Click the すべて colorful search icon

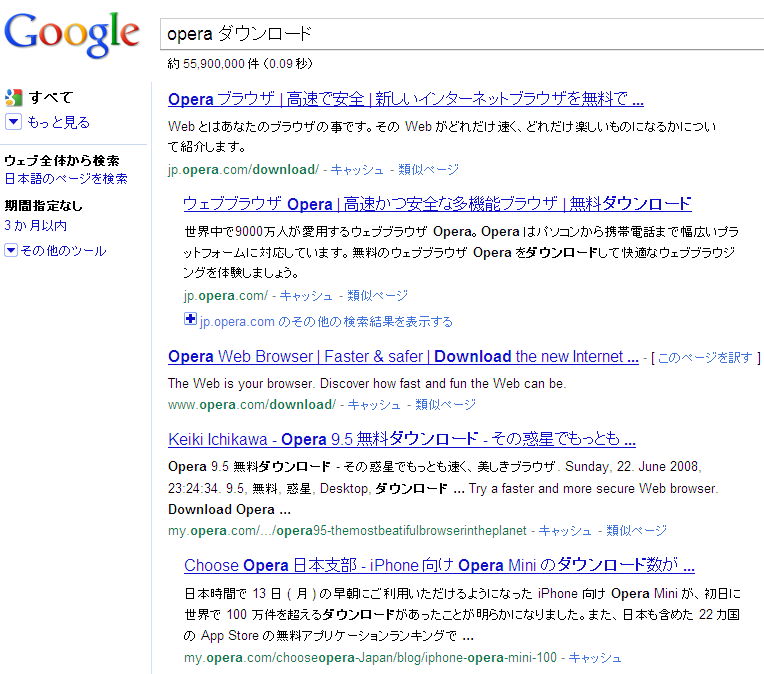point(13,98)
